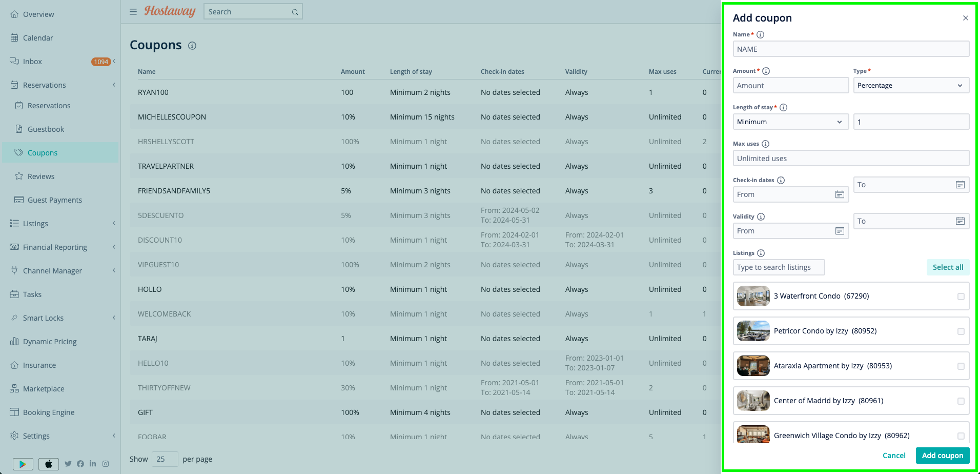Open calendar picker for Validity To date

tap(961, 221)
